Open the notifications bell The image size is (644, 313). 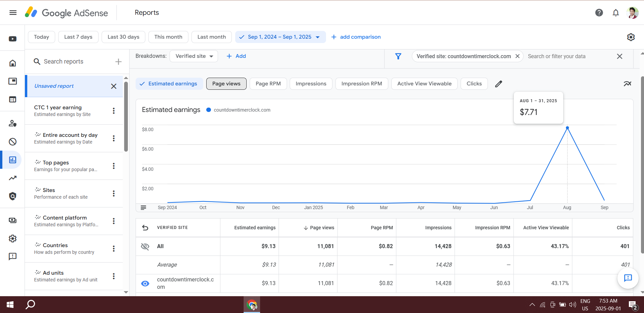click(x=616, y=13)
